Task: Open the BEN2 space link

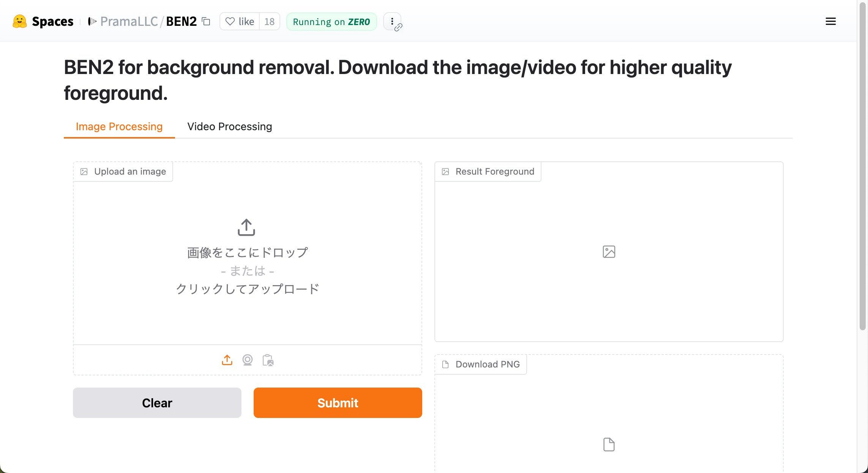Action: pyautogui.click(x=181, y=21)
